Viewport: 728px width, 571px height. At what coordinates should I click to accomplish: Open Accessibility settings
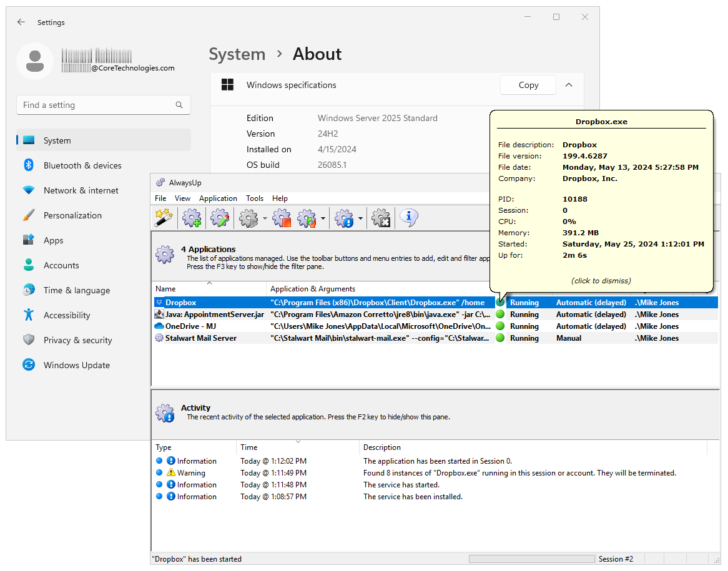66,315
